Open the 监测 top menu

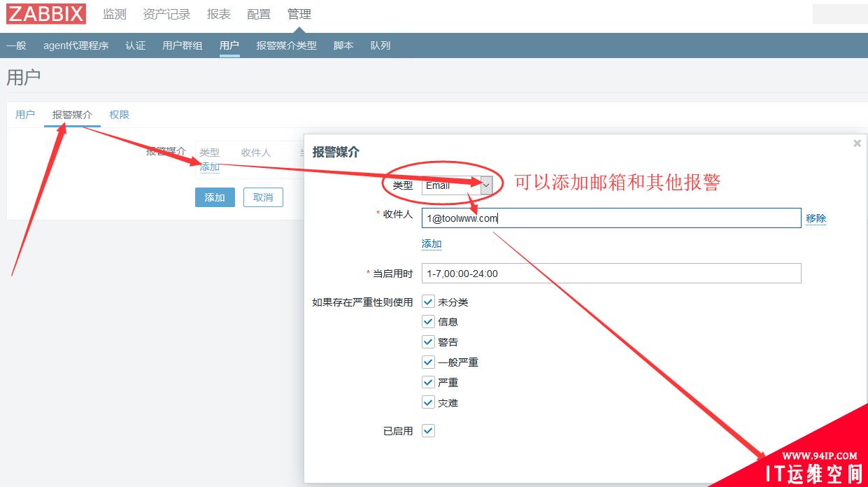click(x=114, y=14)
